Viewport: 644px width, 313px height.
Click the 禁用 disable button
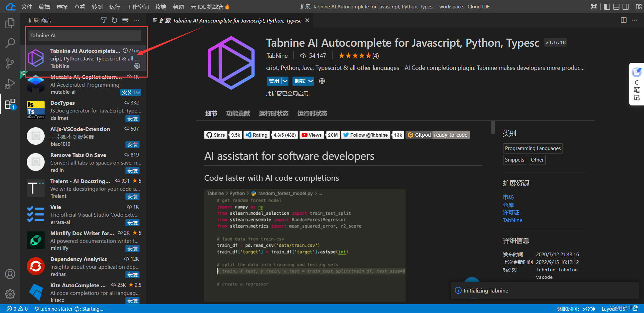[274, 81]
